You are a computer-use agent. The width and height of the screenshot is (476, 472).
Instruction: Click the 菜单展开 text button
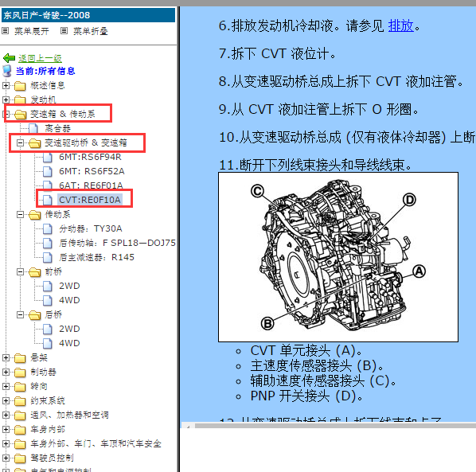32,31
